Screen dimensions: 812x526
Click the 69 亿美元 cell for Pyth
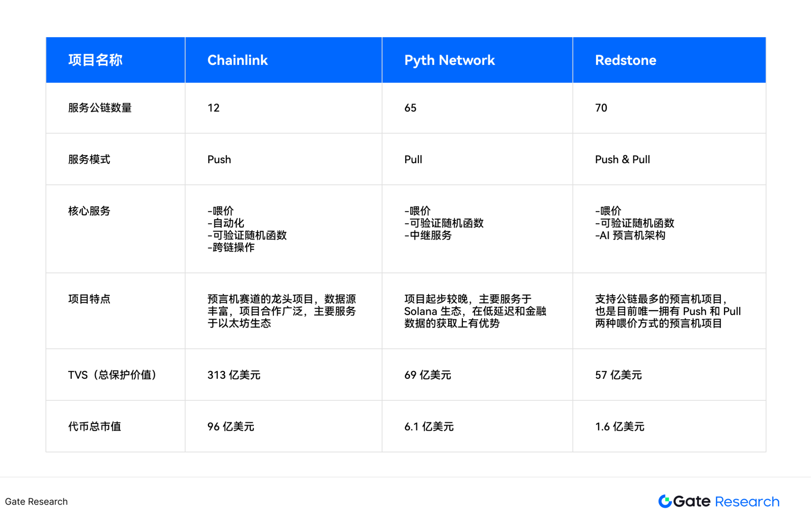427,375
